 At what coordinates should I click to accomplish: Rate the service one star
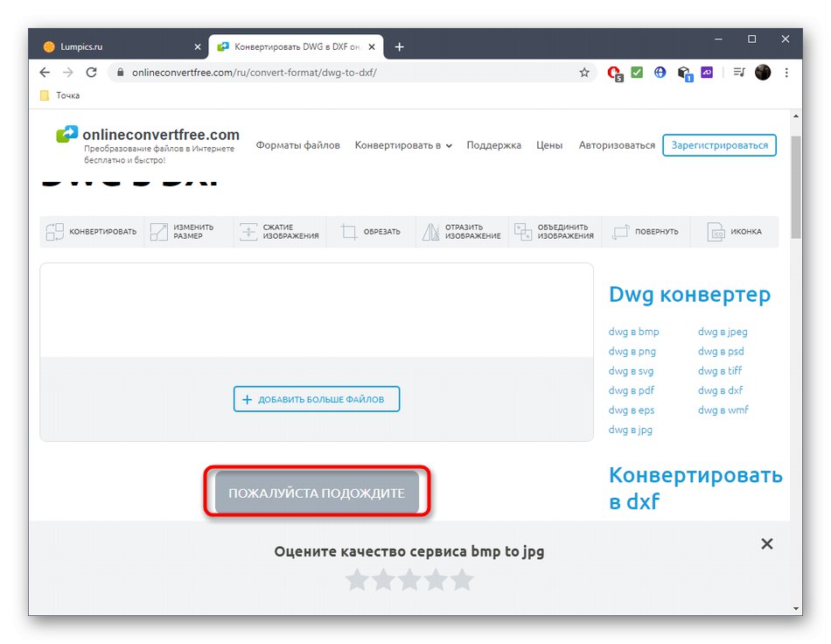click(x=357, y=579)
